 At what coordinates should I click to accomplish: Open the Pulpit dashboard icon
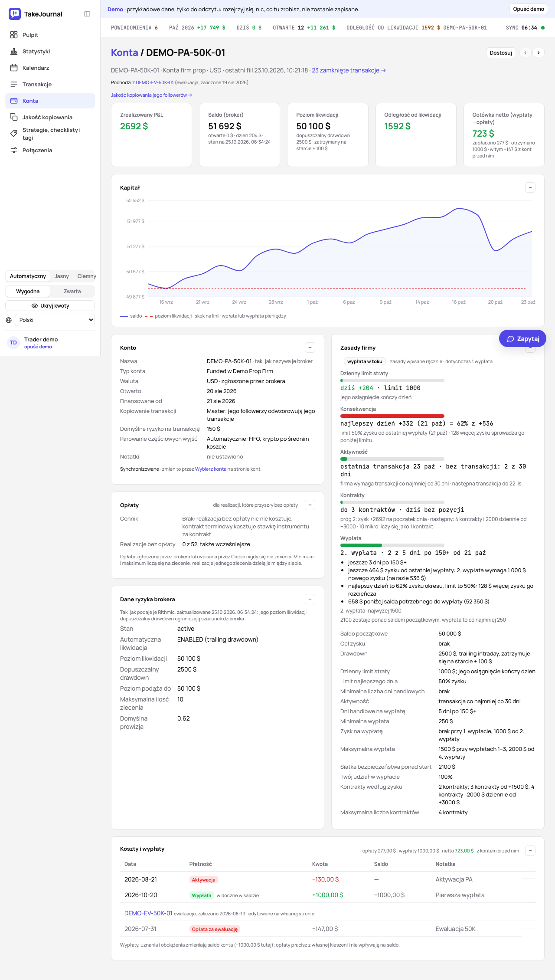[14, 35]
